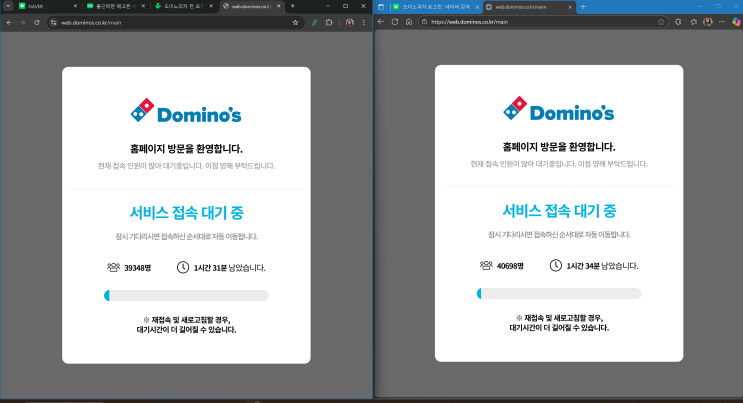Click the clock icon in the Chrome page
The height and width of the screenshot is (403, 743).
tap(183, 267)
